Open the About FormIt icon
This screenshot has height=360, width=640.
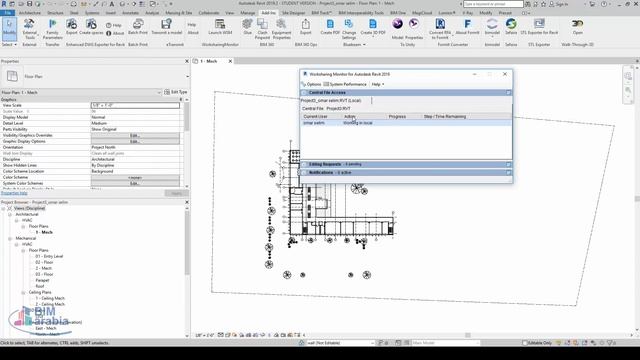pos(467,27)
